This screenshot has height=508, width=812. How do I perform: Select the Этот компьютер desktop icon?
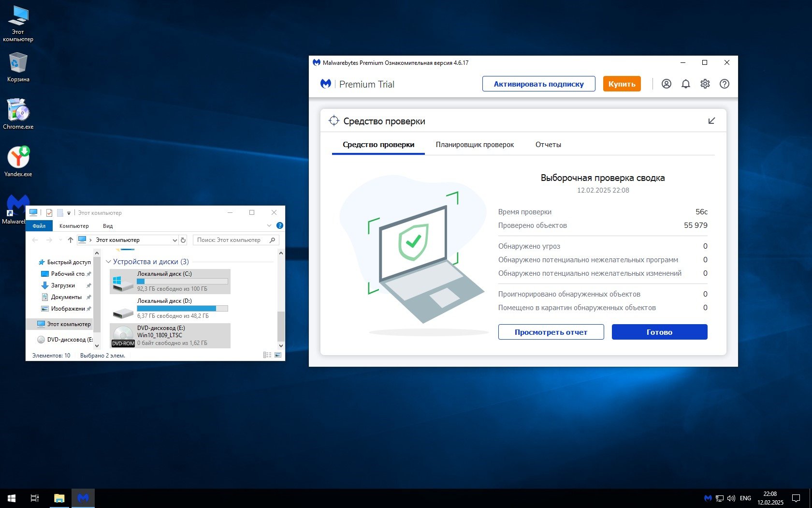pos(18,24)
